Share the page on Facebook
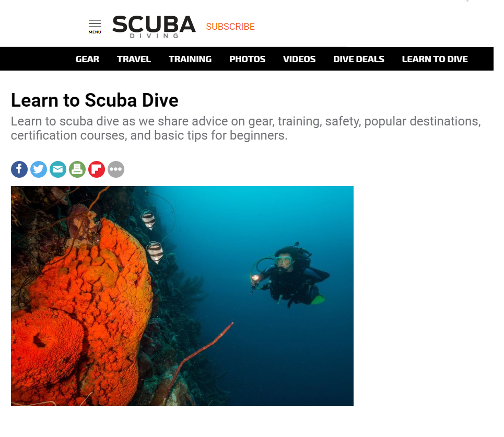This screenshot has width=504, height=437. (19, 169)
